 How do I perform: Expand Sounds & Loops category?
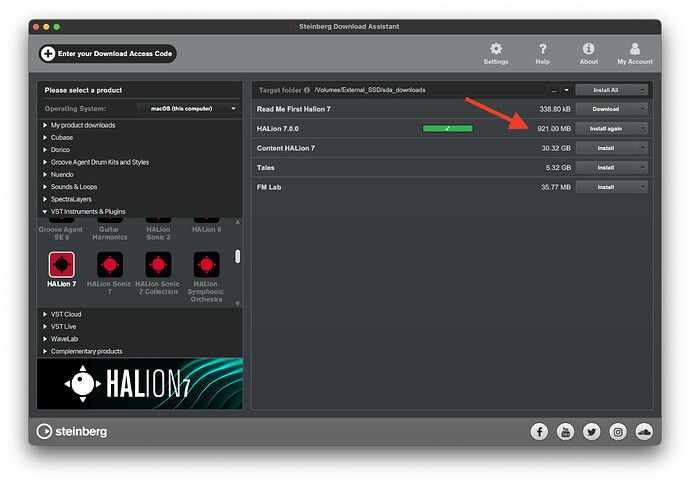(45, 187)
